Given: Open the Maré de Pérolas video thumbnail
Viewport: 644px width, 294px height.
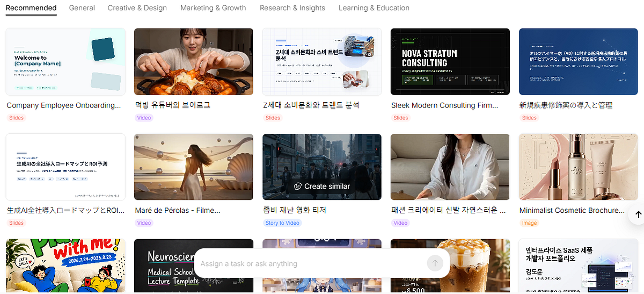Looking at the screenshot, I should tap(193, 167).
